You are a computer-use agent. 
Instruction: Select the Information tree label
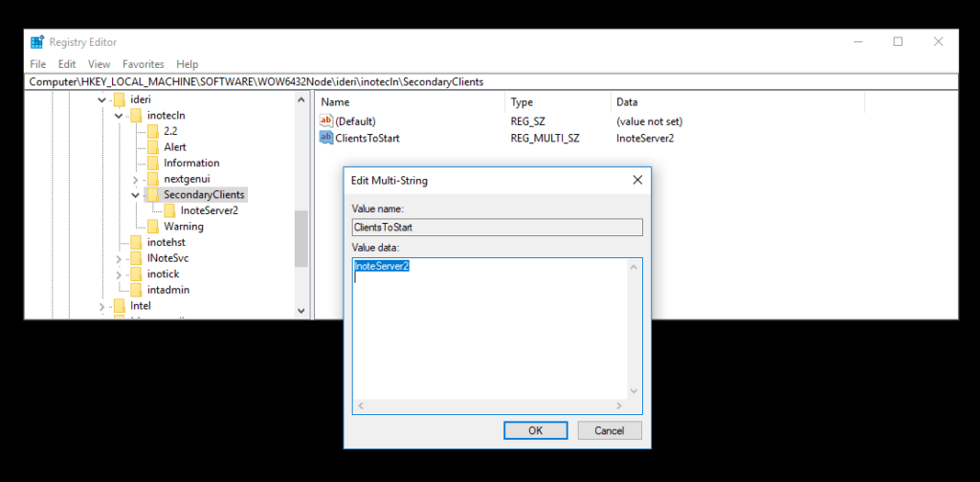point(191,163)
